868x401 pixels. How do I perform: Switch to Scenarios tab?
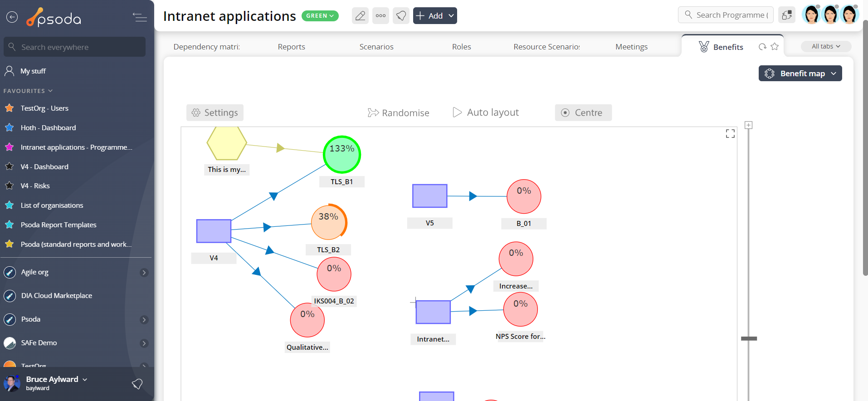pyautogui.click(x=376, y=47)
